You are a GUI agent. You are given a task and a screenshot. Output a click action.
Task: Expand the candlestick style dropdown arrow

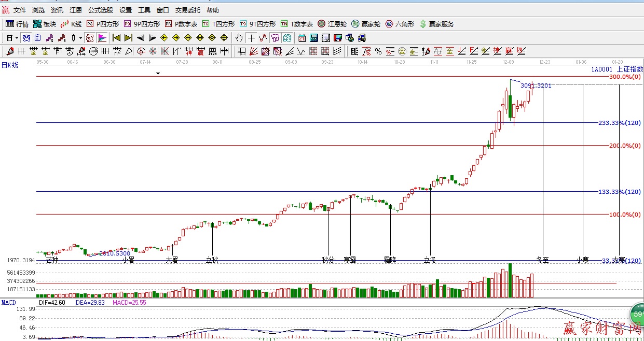80,38
